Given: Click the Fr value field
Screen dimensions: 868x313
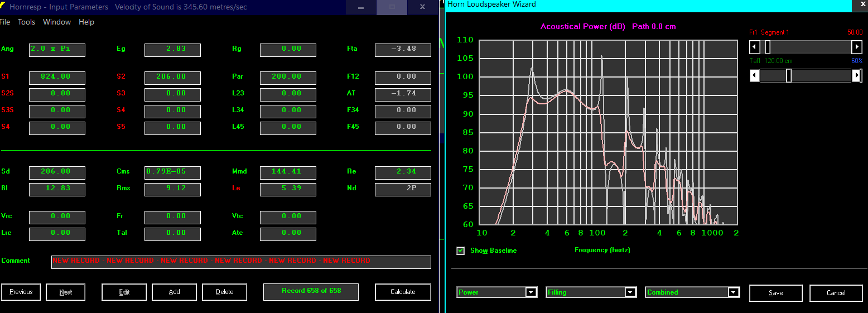Looking at the screenshot, I should [172, 217].
